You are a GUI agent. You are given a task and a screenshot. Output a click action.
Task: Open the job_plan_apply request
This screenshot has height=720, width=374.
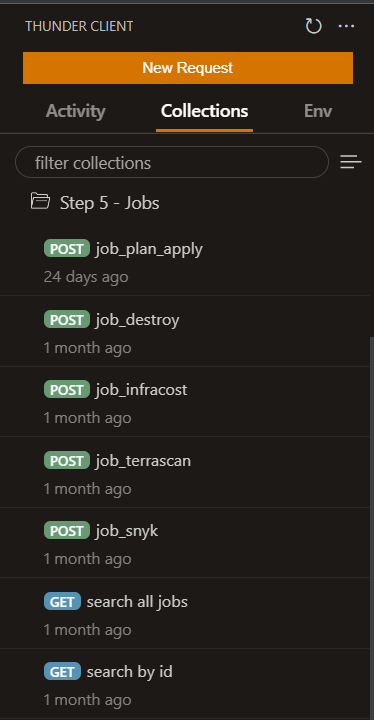click(185, 262)
